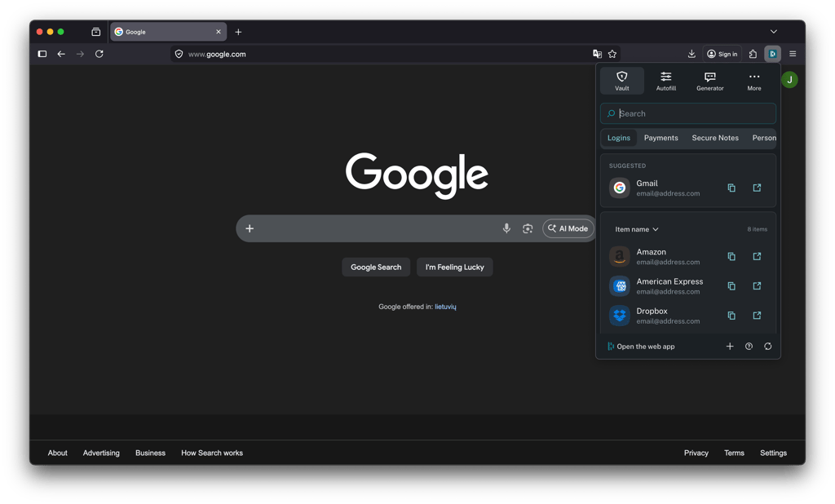Screen dimensions: 835x504
Task: Open the More menu in the popup
Action: click(754, 81)
